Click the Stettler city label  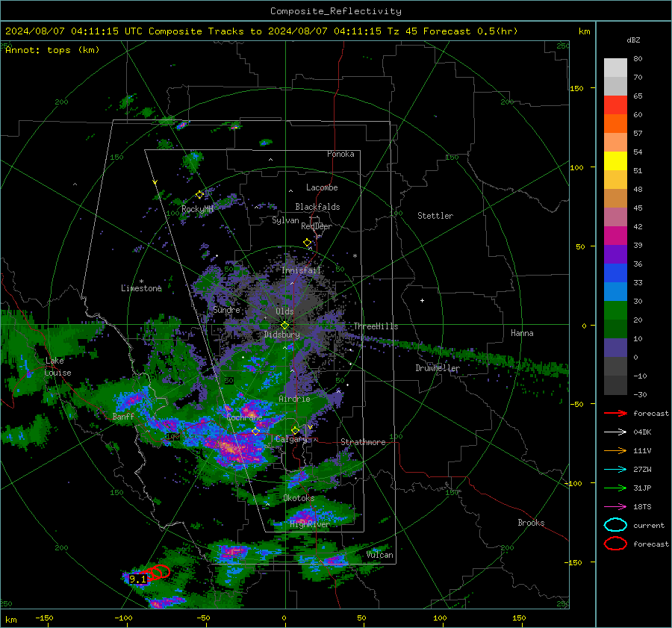[x=435, y=216]
